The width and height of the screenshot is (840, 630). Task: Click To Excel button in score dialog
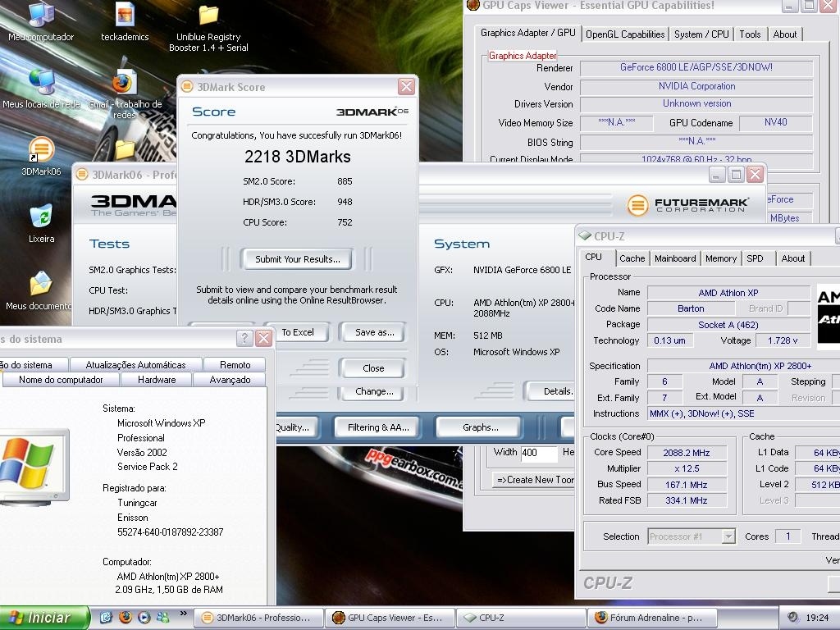297,332
